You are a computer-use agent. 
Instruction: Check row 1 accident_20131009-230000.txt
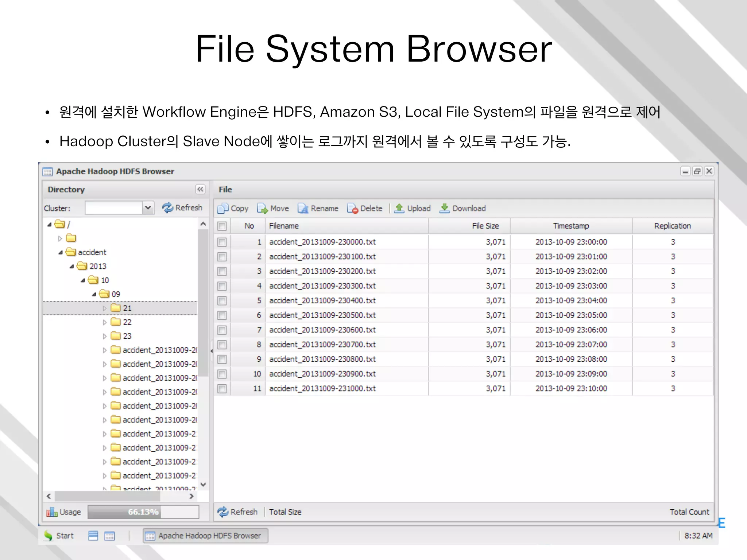tap(222, 242)
